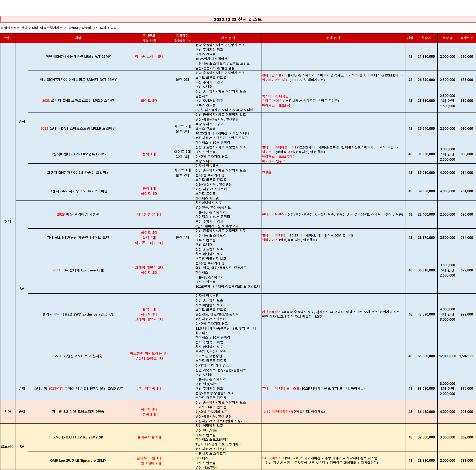Screen dimensions: 476x470
Task: Select the vehicle price '43,590,000'
Action: (x=426, y=314)
